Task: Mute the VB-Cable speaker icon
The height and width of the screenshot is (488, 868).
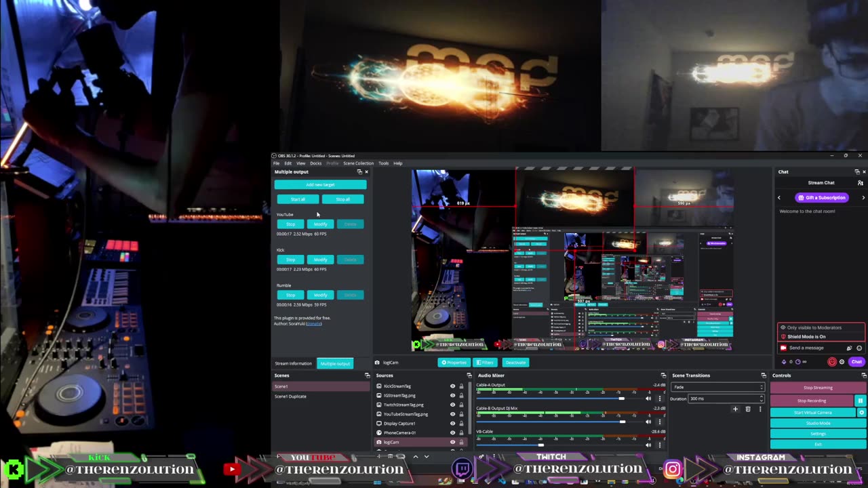Action: [648, 445]
